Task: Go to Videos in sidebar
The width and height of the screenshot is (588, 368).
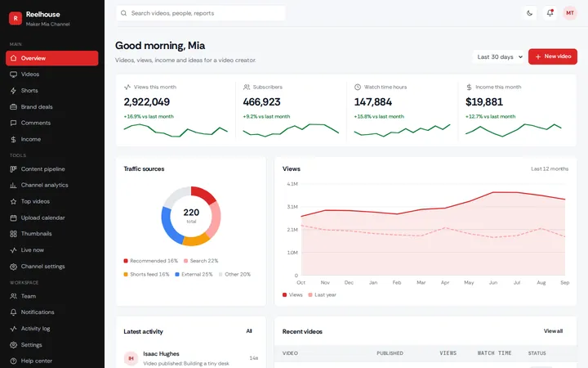Action: (52, 74)
